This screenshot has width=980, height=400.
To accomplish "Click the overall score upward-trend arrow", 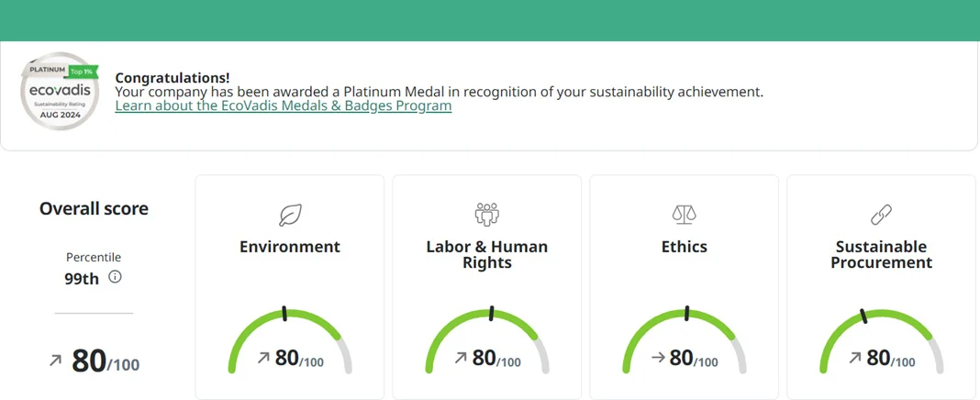I will pos(56,361).
